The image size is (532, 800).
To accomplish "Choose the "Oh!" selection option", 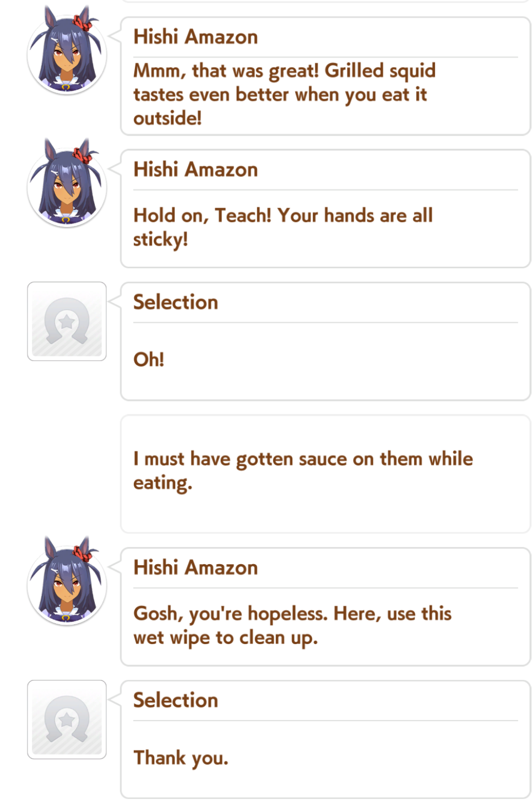I will (149, 359).
